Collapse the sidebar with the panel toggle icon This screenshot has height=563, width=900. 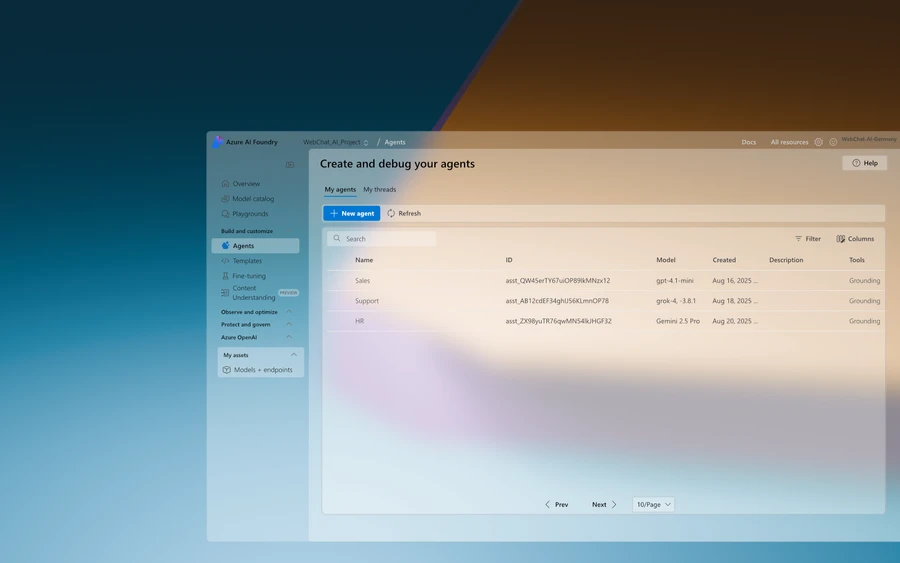click(290, 165)
